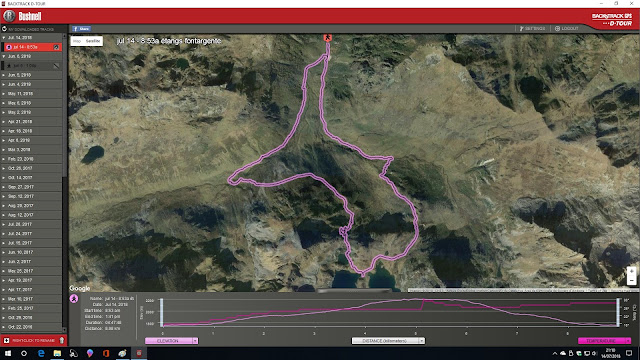
Task: Click the add-folder icon in the bottom bar
Action: click(x=6, y=340)
